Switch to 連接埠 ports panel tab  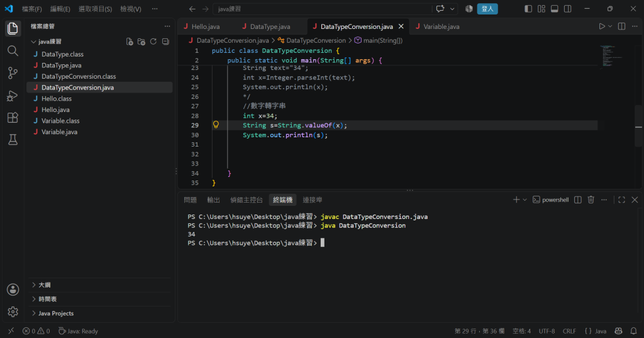click(313, 200)
